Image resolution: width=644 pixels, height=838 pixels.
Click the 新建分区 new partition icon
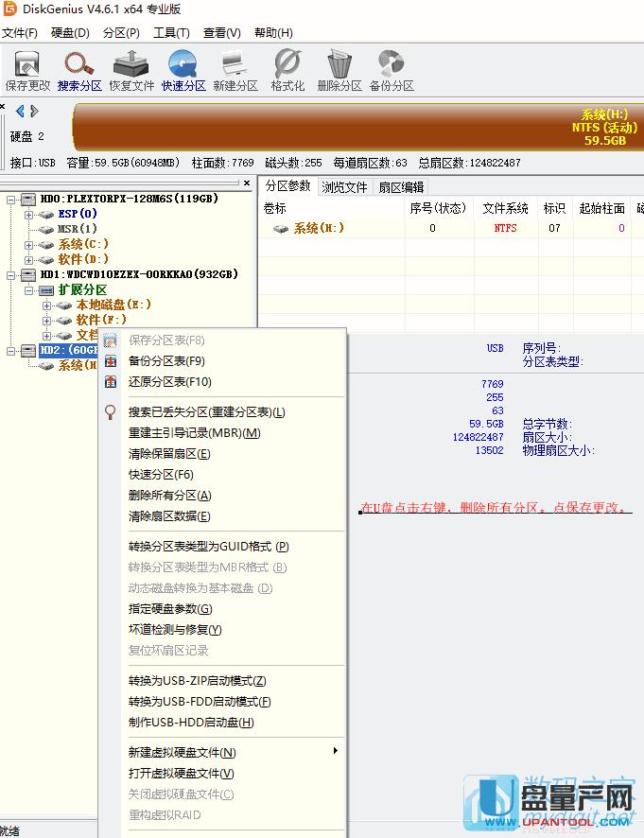(x=235, y=69)
